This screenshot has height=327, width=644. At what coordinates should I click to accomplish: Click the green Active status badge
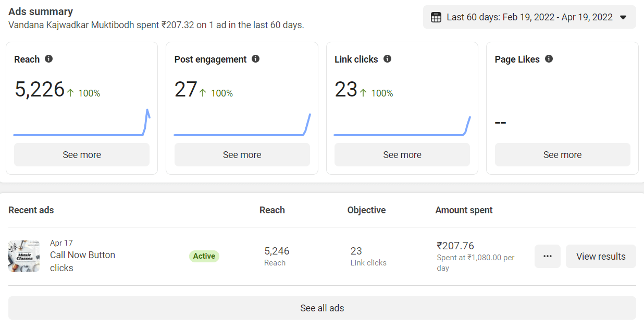204,256
